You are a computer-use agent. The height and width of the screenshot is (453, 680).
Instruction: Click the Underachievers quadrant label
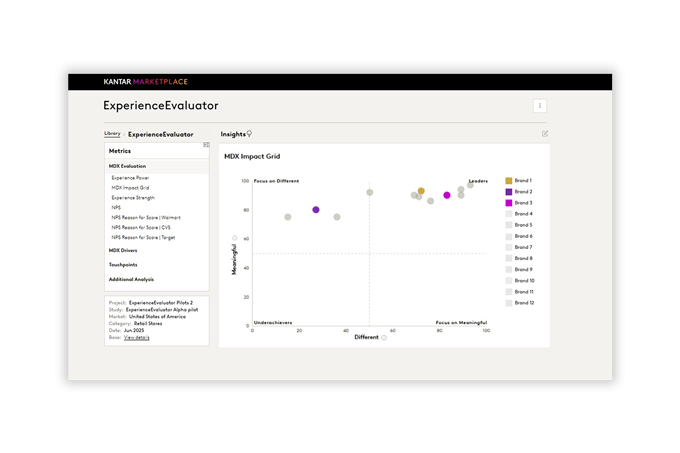pyautogui.click(x=273, y=323)
